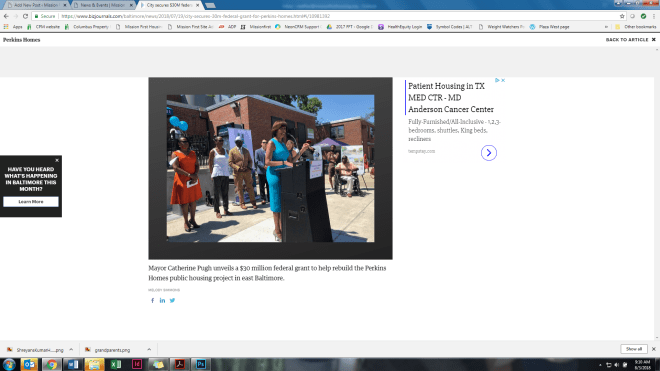Bookmark this page with the star icon
This screenshot has height=371, width=660.
point(622,16)
